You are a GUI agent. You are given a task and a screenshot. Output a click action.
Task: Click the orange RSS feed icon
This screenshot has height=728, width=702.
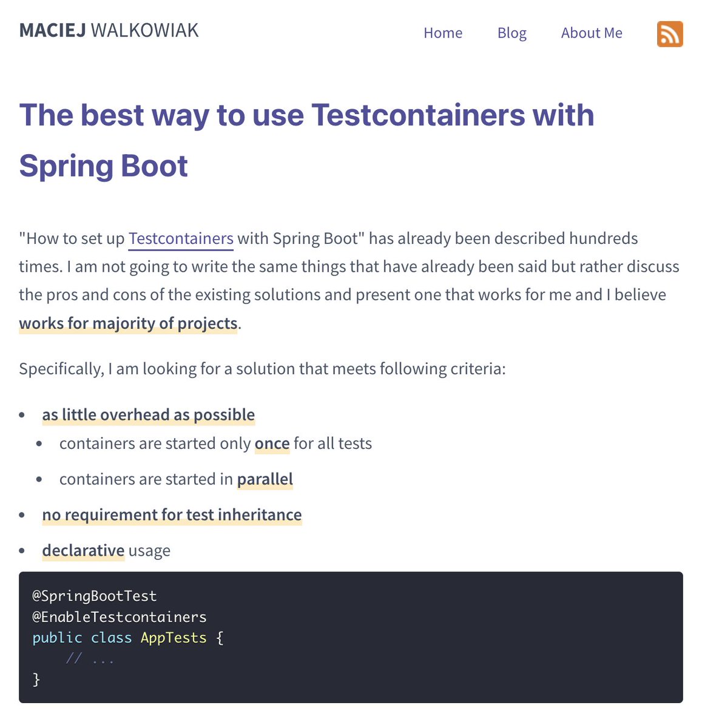click(x=670, y=35)
